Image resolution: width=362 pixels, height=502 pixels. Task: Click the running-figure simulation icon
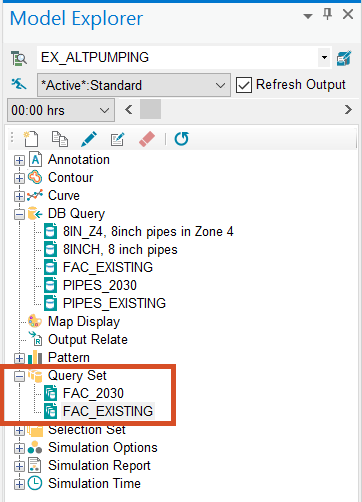pos(19,84)
